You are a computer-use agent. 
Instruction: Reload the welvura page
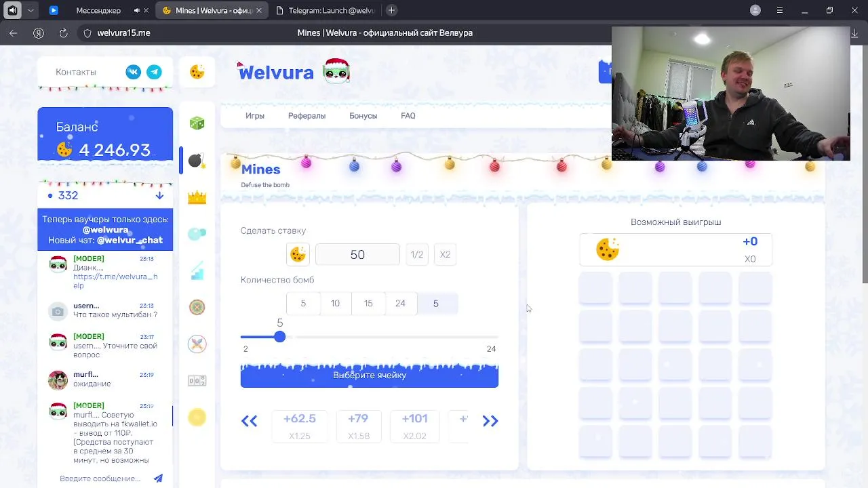tap(63, 33)
